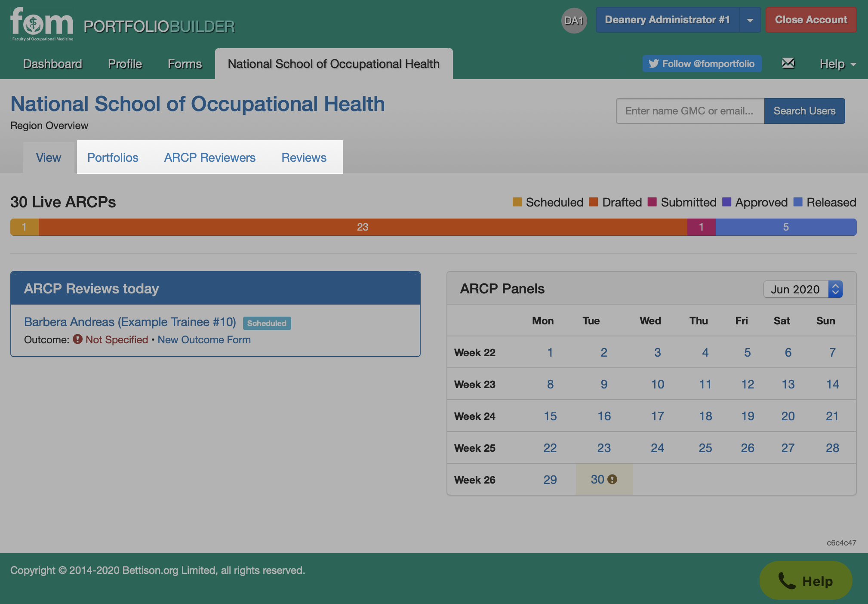The height and width of the screenshot is (604, 868).
Task: Switch to the View tab
Action: coord(49,157)
